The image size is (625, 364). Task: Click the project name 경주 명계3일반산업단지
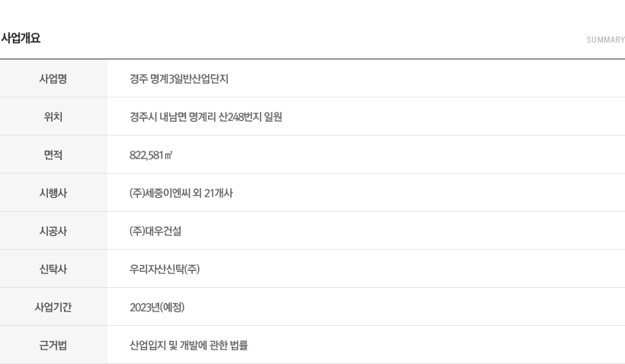[179, 78]
